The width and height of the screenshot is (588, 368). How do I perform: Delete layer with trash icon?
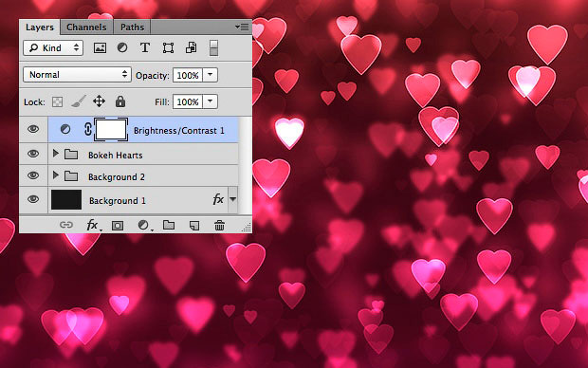coord(219,226)
